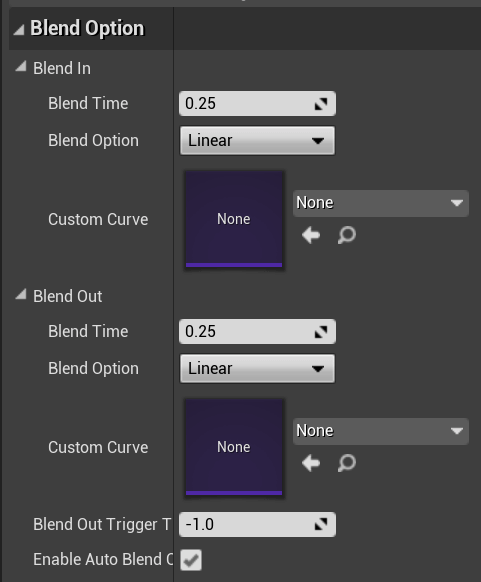This screenshot has width=481, height=582.
Task: Open Blend Out Blend Option Linear dropdown
Action: pos(257,369)
